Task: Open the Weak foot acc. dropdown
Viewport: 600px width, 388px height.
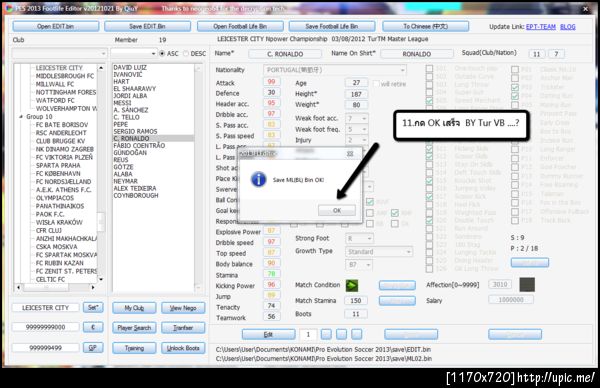Action: click(357, 119)
